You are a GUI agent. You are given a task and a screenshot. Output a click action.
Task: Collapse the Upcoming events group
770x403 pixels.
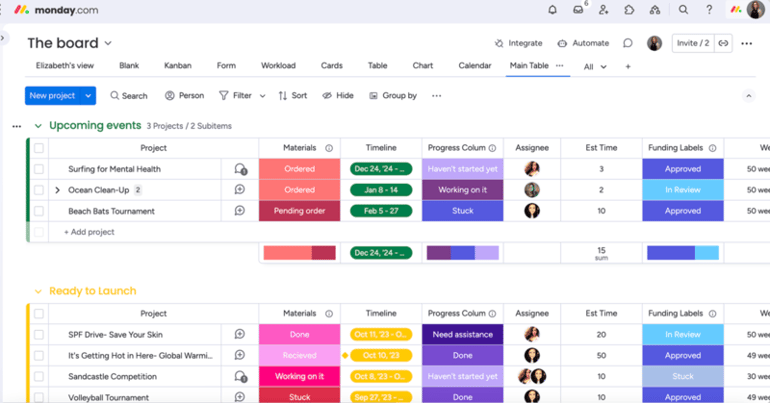(x=38, y=126)
